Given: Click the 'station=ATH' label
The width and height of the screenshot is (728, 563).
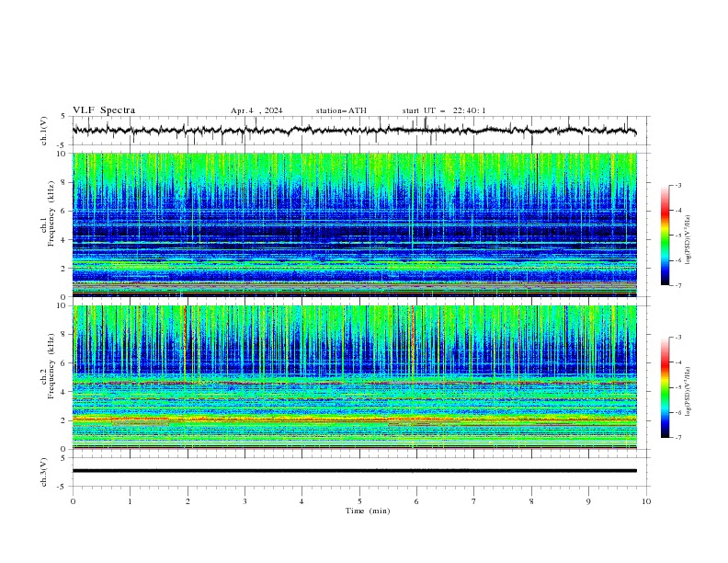Looking at the screenshot, I should point(341,110).
